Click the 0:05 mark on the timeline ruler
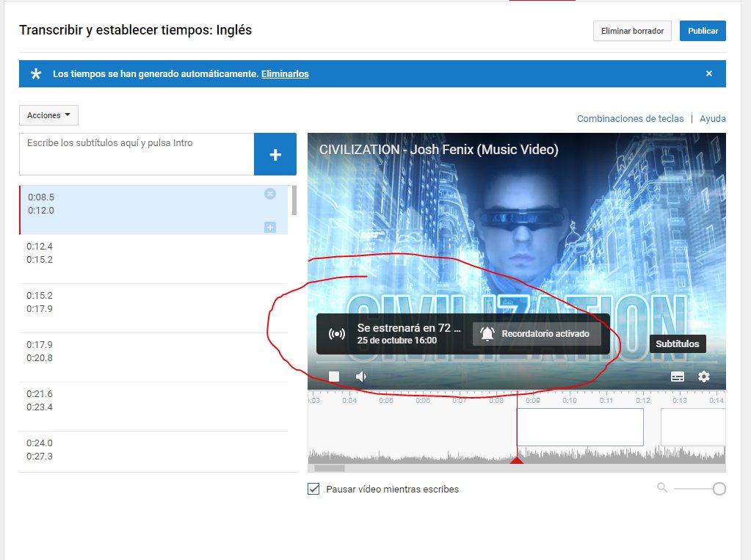Image resolution: width=751 pixels, height=560 pixels. tap(386, 401)
